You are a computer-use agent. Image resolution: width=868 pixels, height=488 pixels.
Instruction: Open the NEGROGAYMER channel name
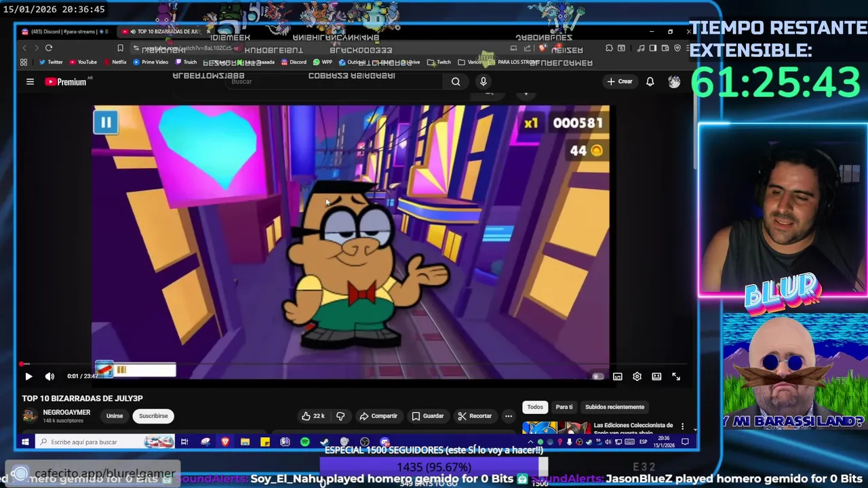66,412
